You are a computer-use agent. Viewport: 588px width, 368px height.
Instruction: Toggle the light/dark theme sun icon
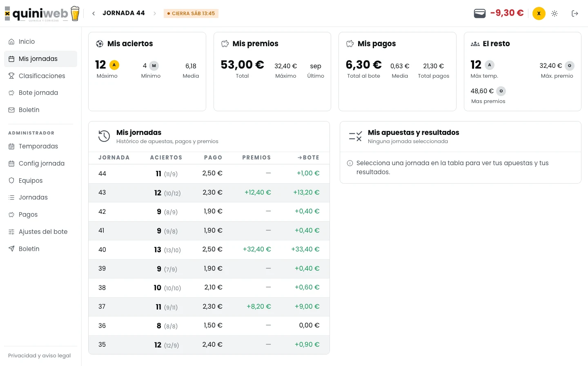click(x=555, y=13)
